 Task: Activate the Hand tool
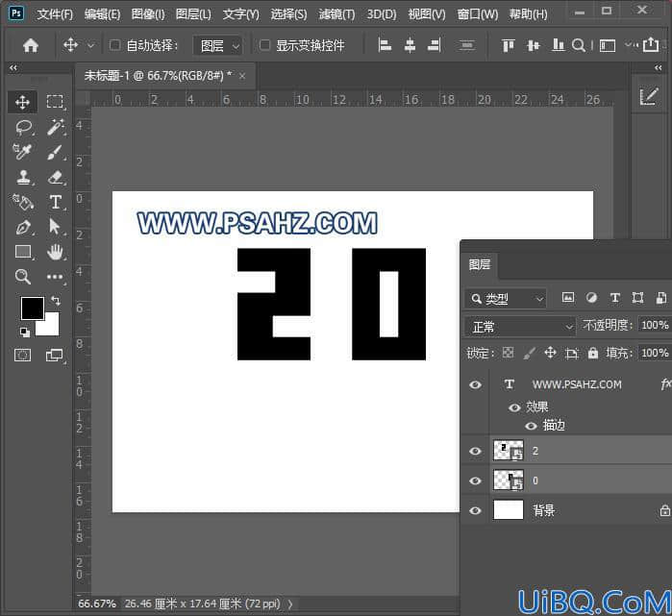tap(55, 252)
